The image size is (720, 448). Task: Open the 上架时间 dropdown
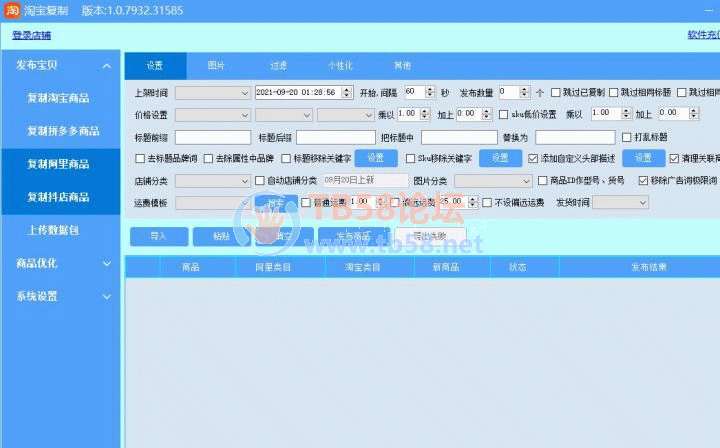click(213, 93)
